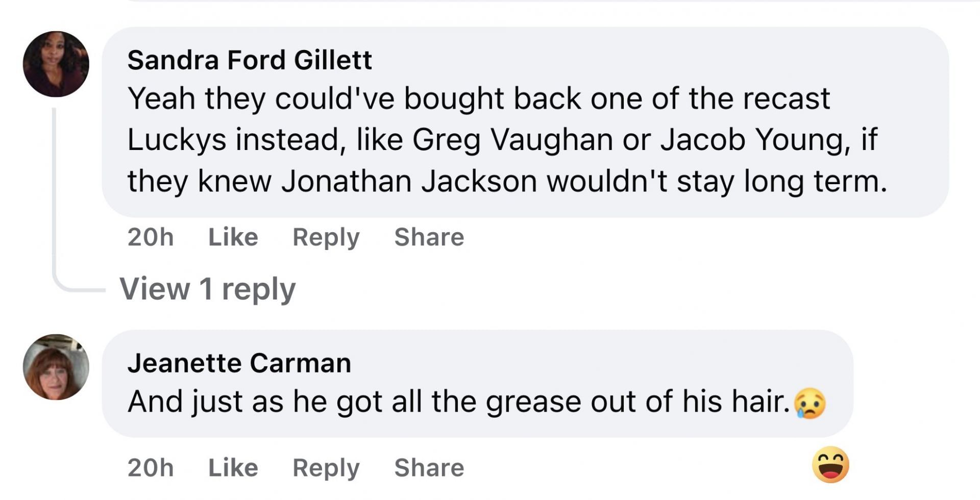Screen dimensions: 980x500
Task: Click the words "Greg Vaughan" in Sandra's comment
Action: coord(512,139)
